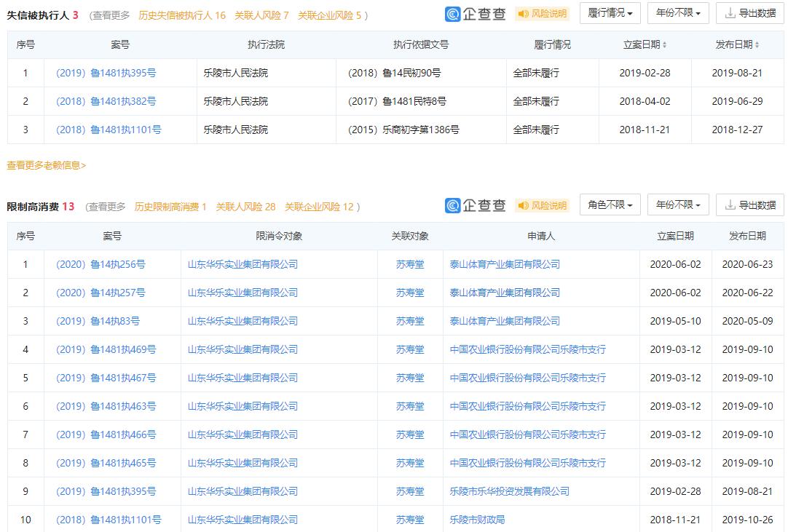
Task: Select 乐陵市人民法院 in the 鲁1481执382号 row
Action: click(236, 101)
